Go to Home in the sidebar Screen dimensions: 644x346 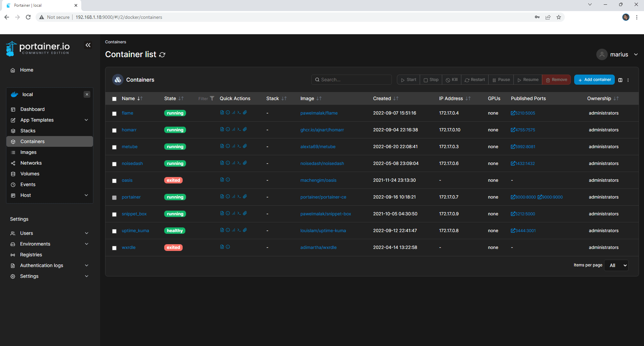[x=27, y=70]
